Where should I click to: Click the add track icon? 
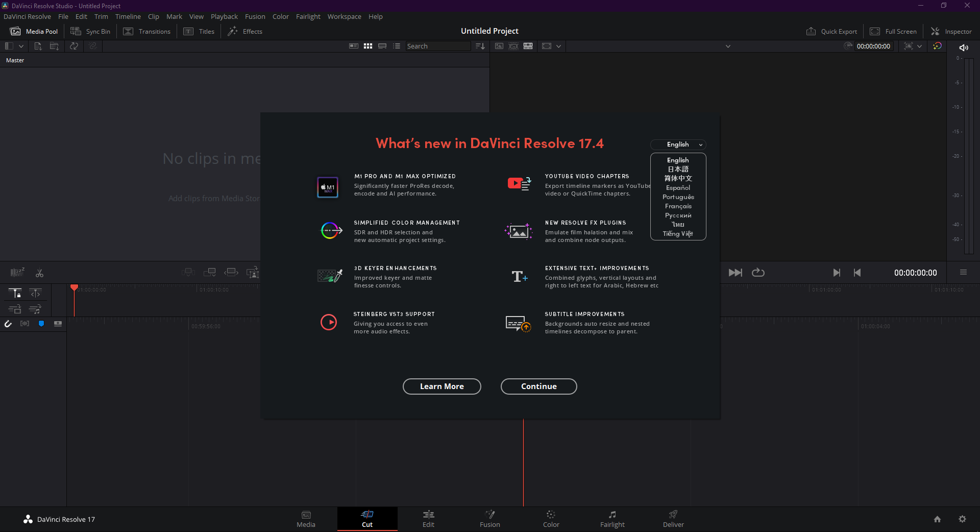(58, 324)
